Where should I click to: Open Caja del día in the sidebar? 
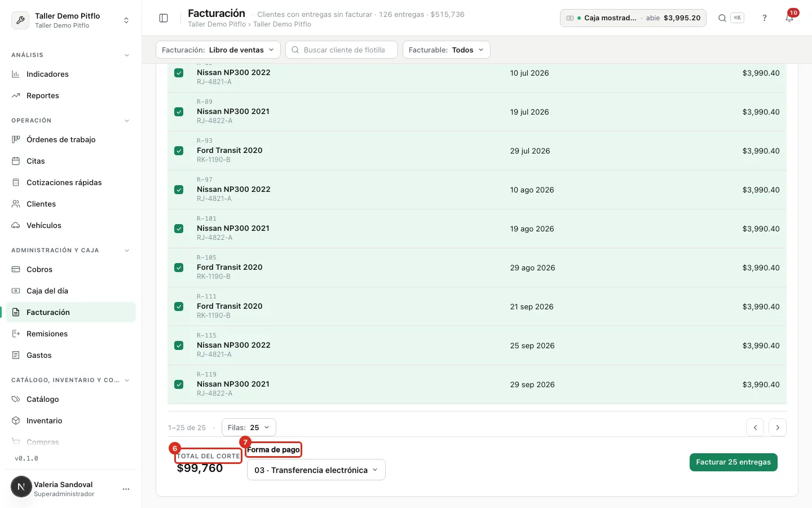pyautogui.click(x=71, y=291)
